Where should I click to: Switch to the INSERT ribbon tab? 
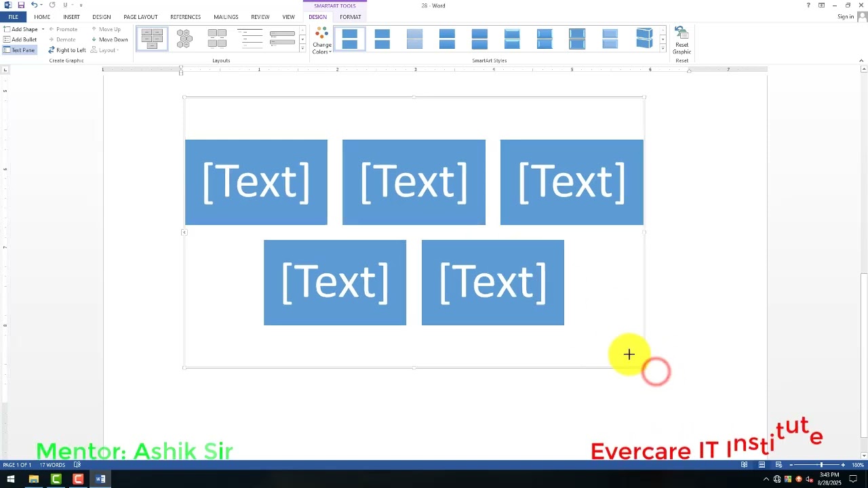coord(71,17)
